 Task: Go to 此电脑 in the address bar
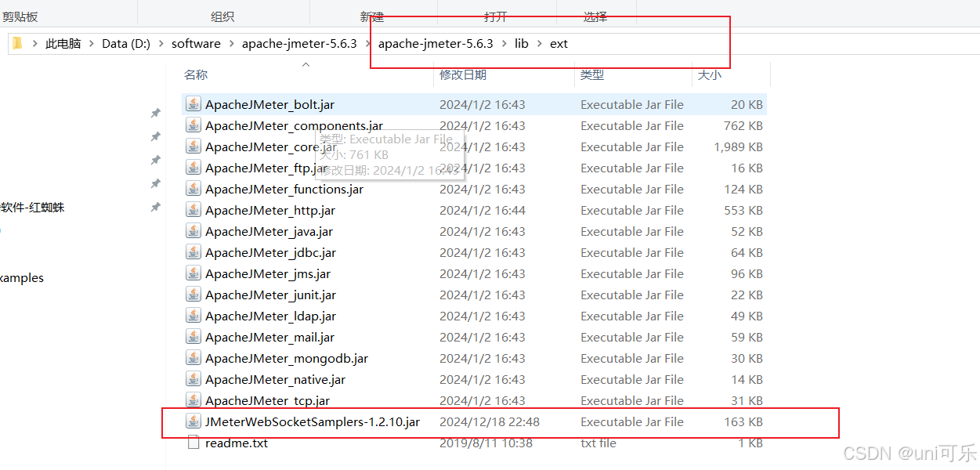[x=63, y=44]
